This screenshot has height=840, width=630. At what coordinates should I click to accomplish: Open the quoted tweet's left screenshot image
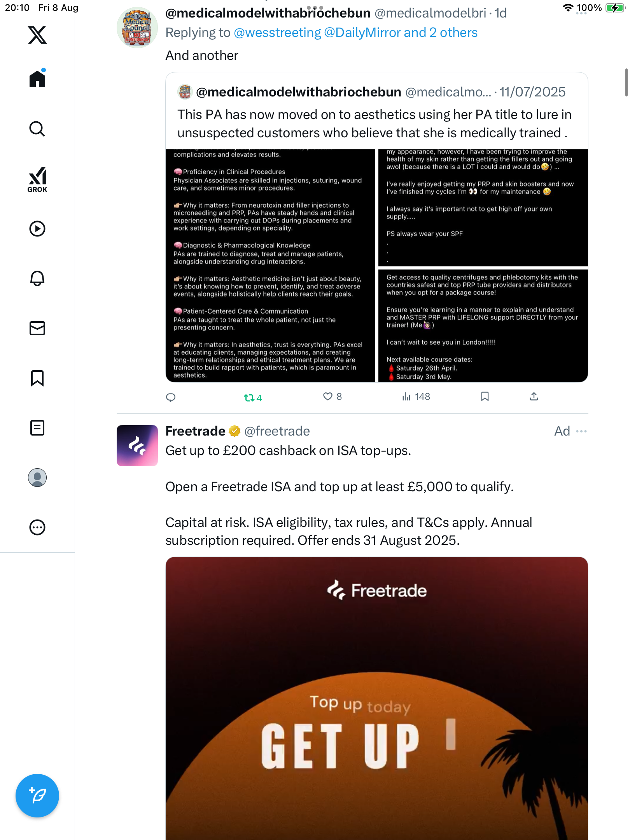[x=270, y=266]
